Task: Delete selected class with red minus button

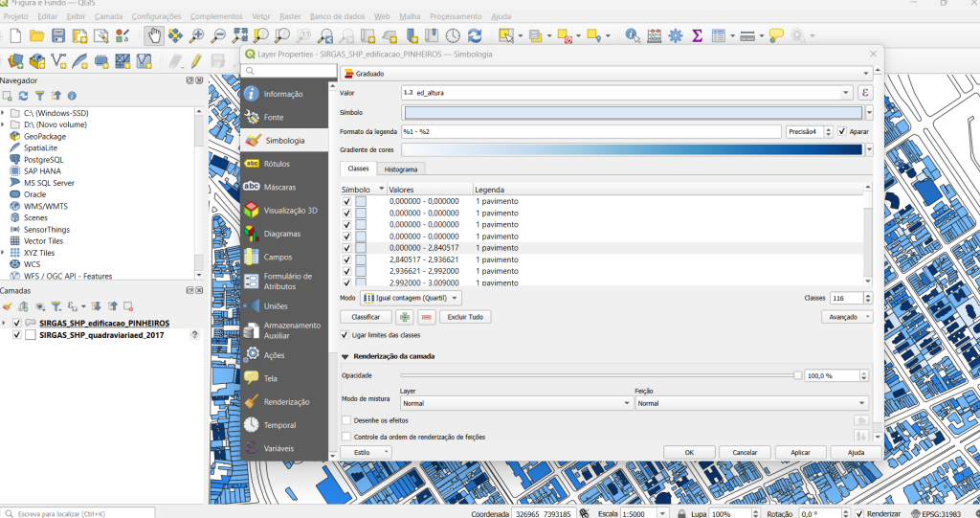Action: coord(426,317)
